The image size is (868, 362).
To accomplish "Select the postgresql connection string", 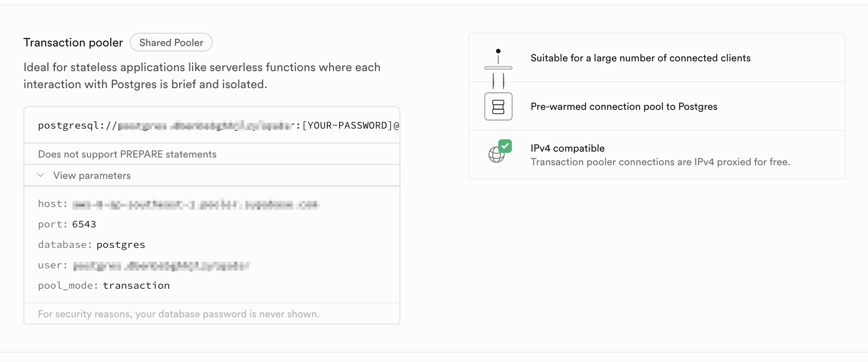I will 218,125.
